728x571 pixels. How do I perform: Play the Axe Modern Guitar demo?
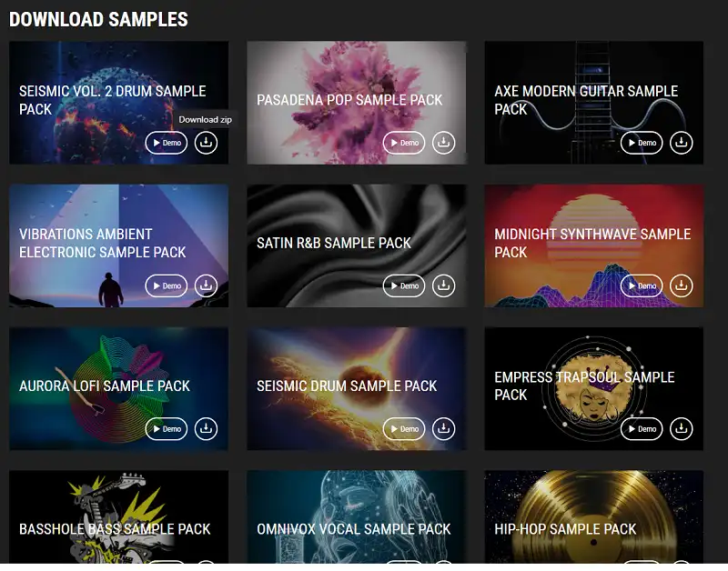pyautogui.click(x=642, y=143)
